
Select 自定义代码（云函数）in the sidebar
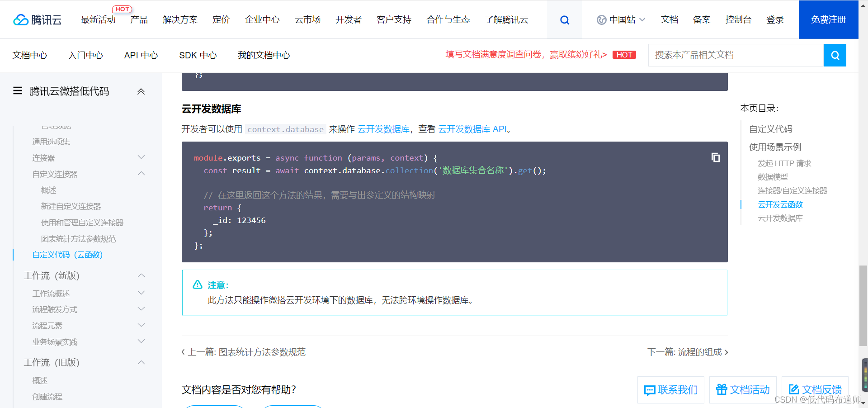(67, 255)
